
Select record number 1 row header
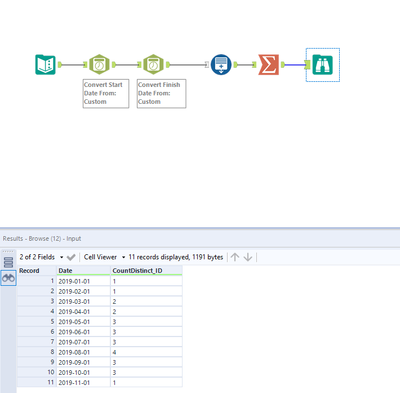(x=37, y=281)
